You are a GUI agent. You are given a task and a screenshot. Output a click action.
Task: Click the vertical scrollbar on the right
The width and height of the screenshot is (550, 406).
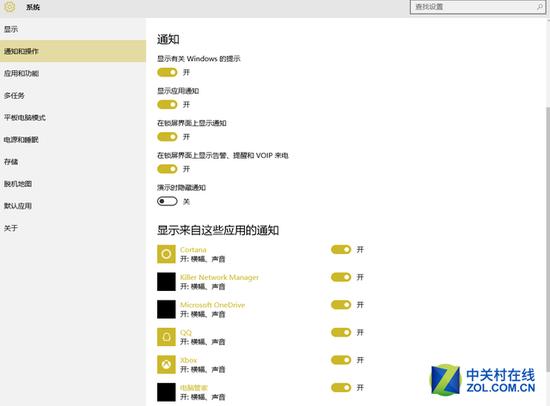point(548,239)
